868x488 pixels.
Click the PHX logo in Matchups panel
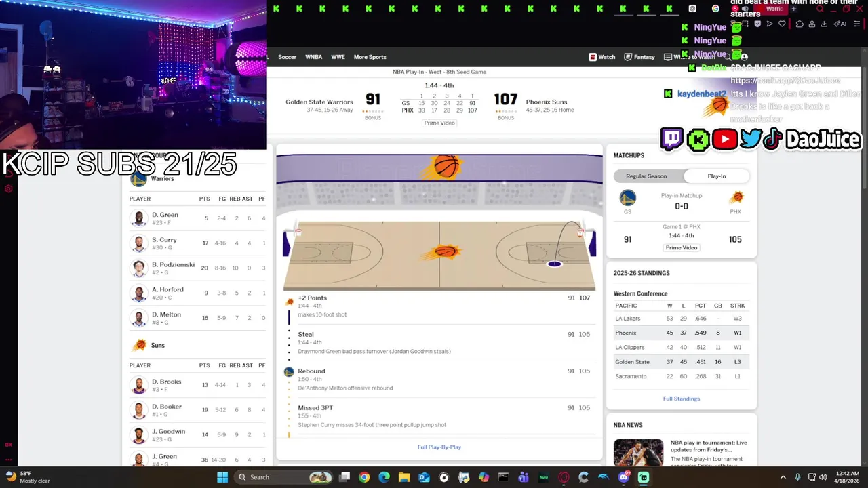tap(736, 198)
